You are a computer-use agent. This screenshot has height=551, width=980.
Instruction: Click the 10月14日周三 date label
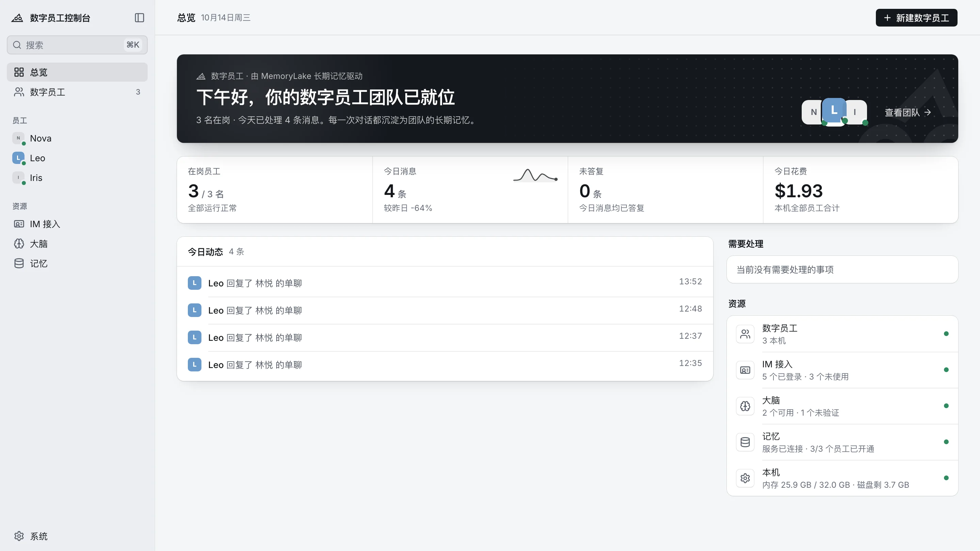click(226, 18)
